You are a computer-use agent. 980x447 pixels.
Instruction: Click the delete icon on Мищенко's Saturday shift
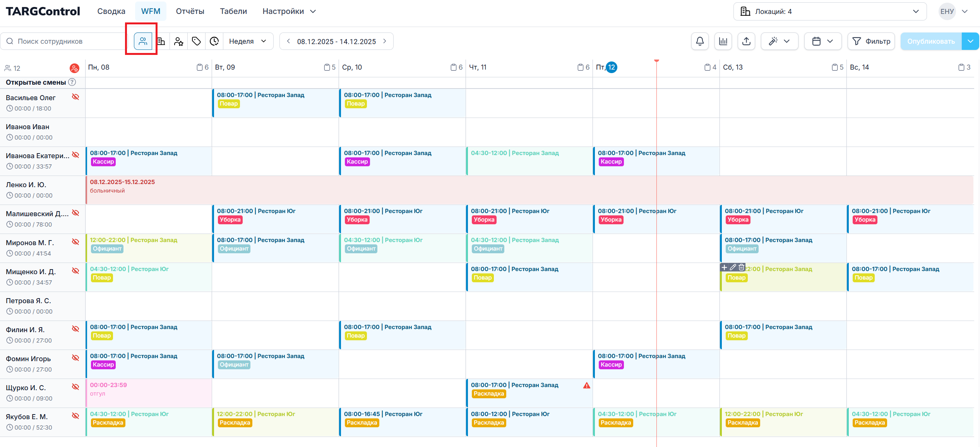(x=741, y=267)
